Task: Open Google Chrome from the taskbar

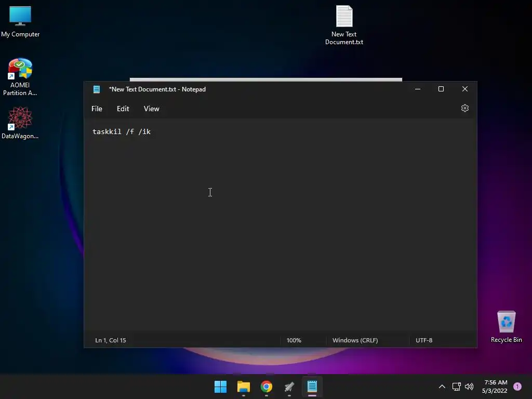Action: pyautogui.click(x=267, y=387)
